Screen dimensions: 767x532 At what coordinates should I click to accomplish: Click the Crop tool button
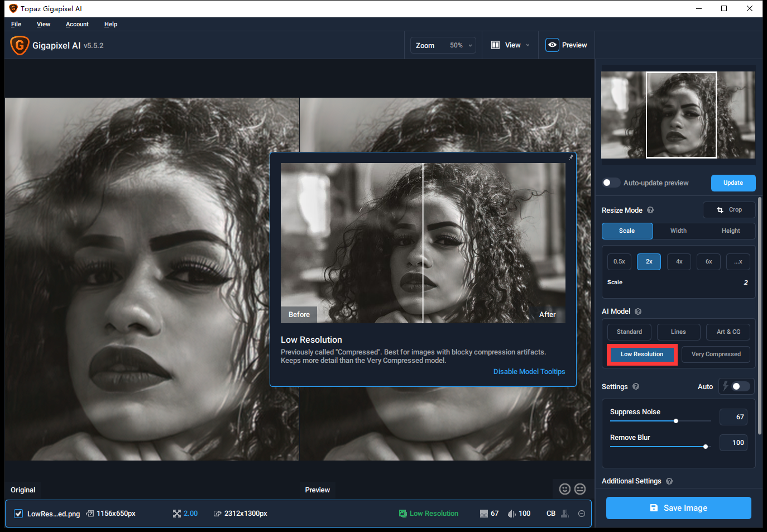click(729, 210)
